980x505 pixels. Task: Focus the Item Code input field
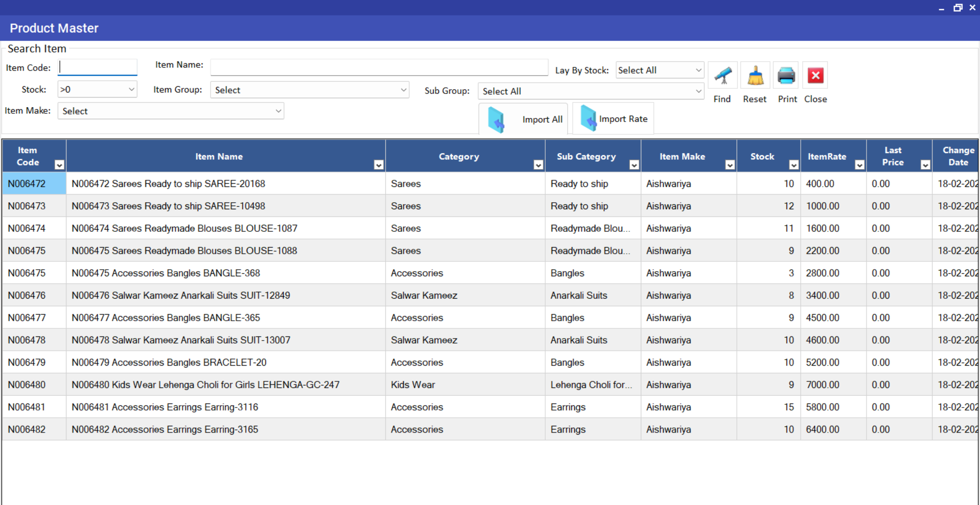98,67
